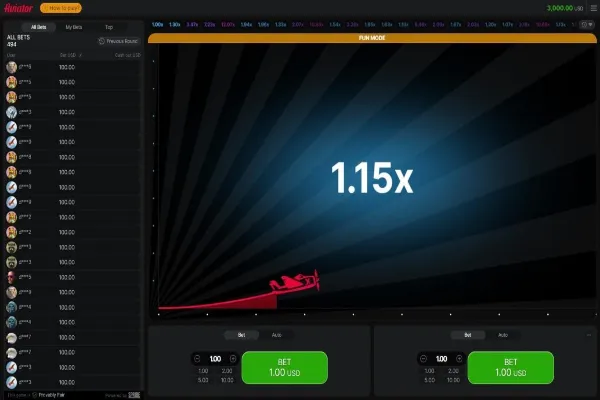Viewport: 600px width, 400px height.
Task: Decrease the first panel bet with minus icon
Action: click(x=197, y=359)
